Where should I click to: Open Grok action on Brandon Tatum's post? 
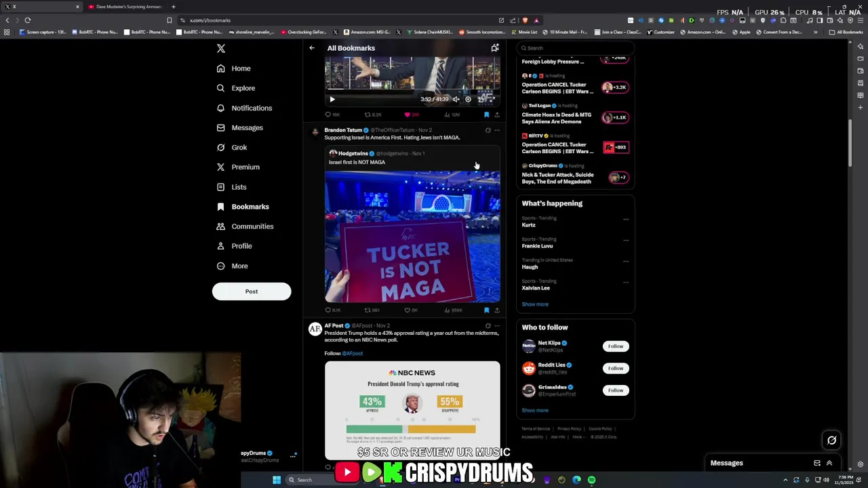[488, 130]
